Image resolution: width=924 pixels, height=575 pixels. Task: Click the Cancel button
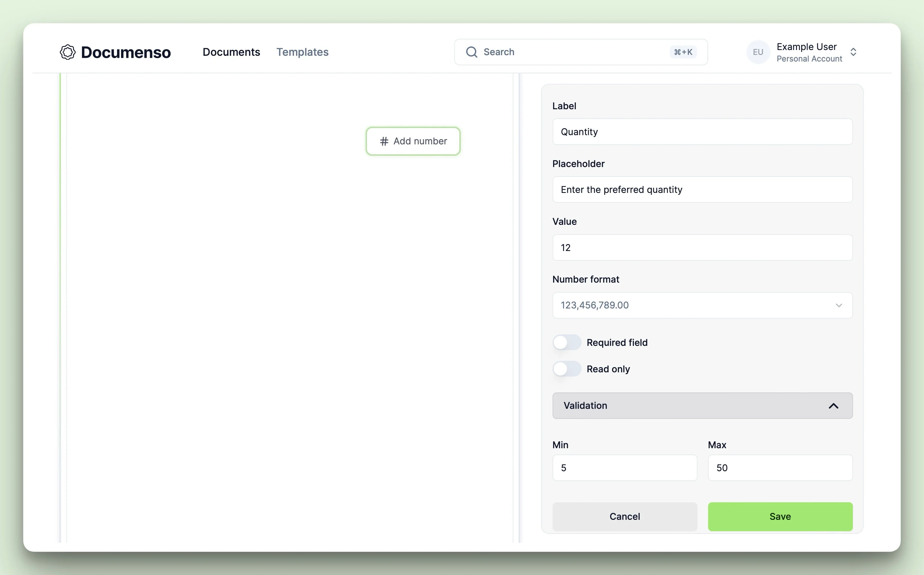pos(624,516)
